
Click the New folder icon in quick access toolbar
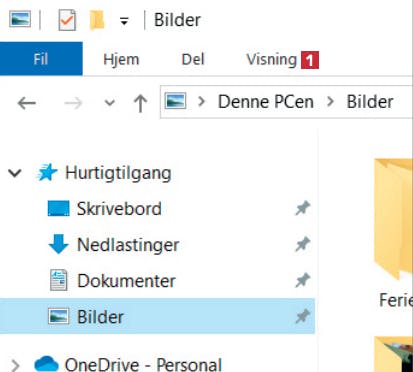[x=97, y=20]
